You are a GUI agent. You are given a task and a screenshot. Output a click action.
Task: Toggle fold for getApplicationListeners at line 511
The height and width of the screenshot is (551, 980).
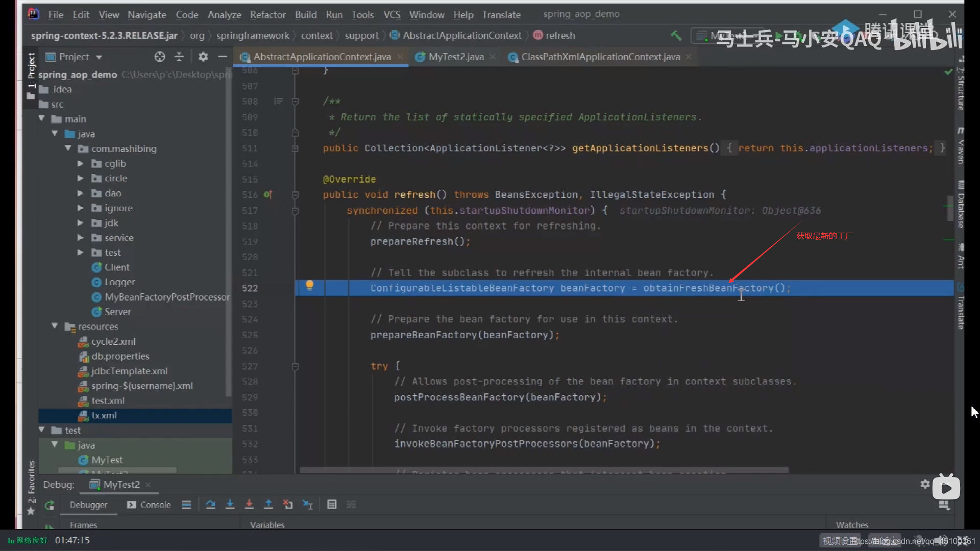point(295,148)
